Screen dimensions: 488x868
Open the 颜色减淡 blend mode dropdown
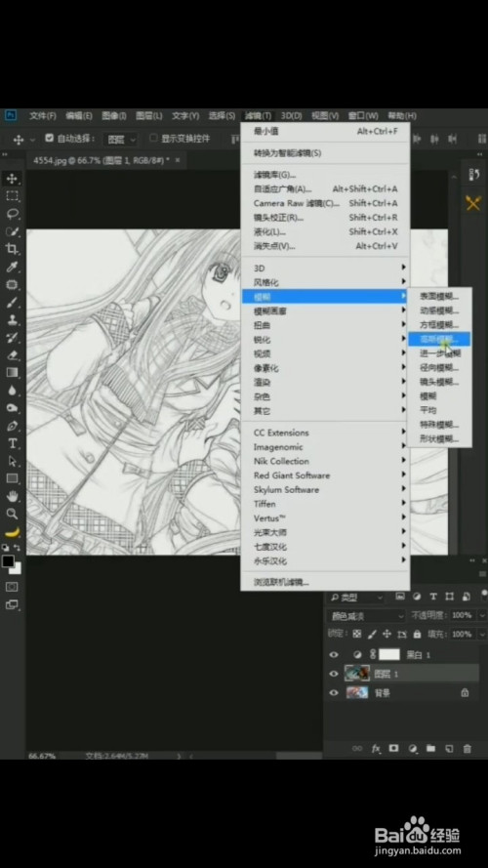pos(367,615)
